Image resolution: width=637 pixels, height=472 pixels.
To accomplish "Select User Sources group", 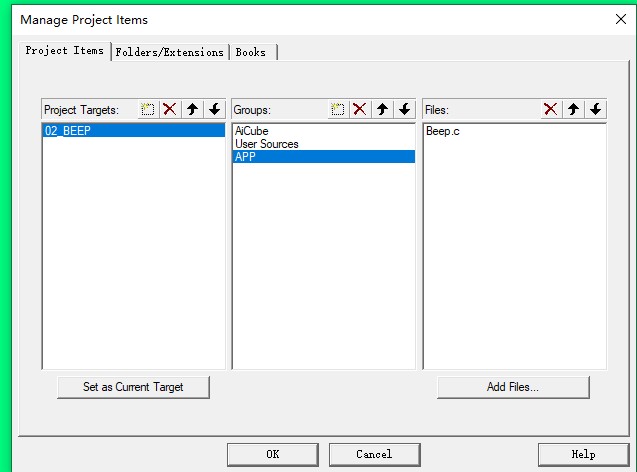I will click(266, 144).
